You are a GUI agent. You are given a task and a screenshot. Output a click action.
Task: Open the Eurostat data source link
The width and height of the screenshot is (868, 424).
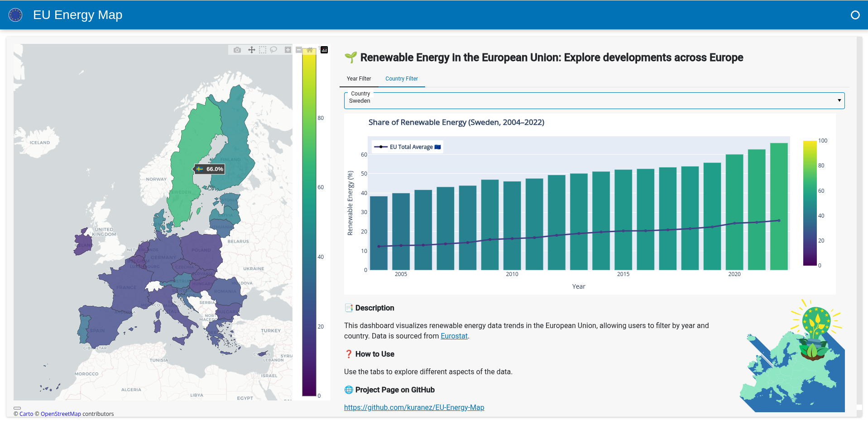tap(454, 336)
